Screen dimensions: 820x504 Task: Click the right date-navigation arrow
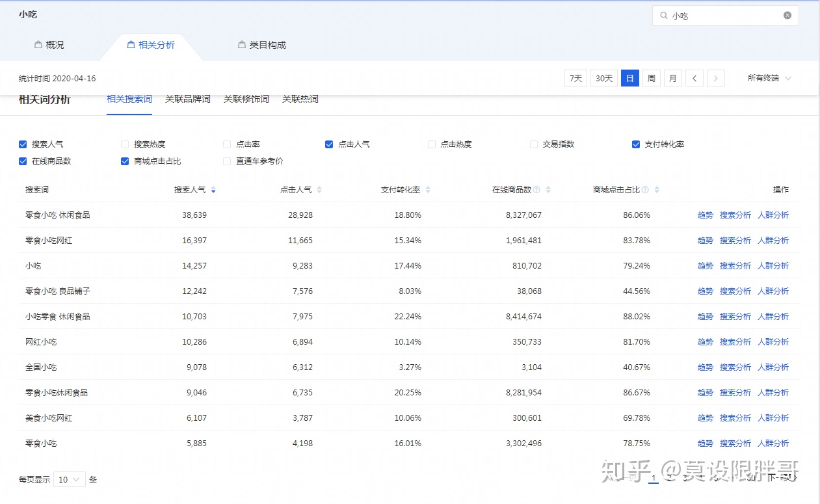715,77
